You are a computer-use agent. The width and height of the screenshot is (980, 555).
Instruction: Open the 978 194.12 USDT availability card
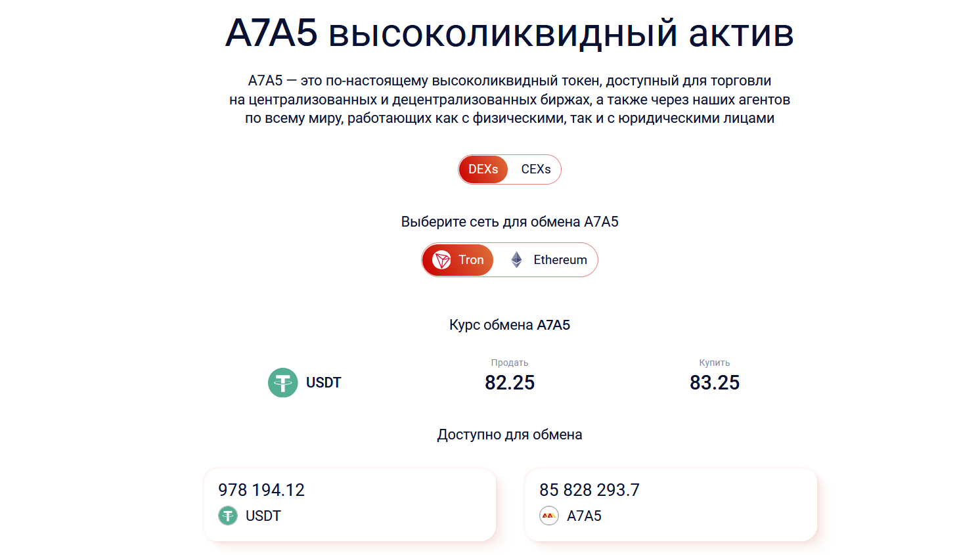[349, 504]
